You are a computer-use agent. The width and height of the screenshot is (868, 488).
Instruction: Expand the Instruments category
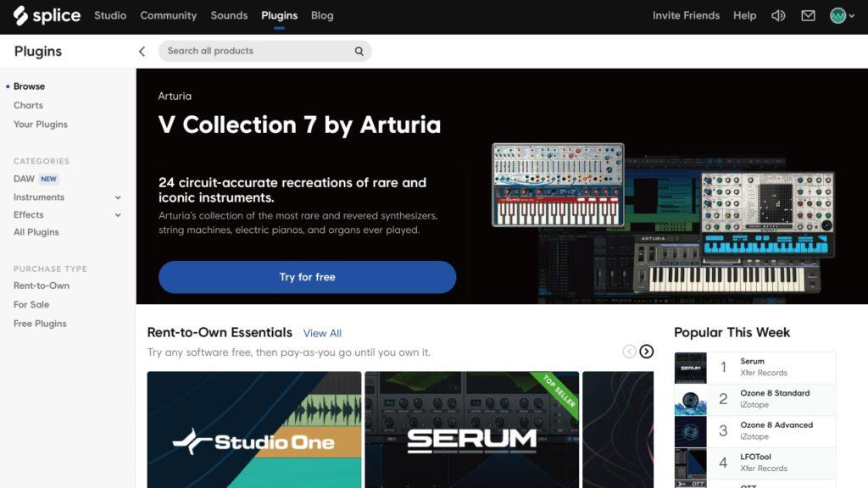(117, 197)
